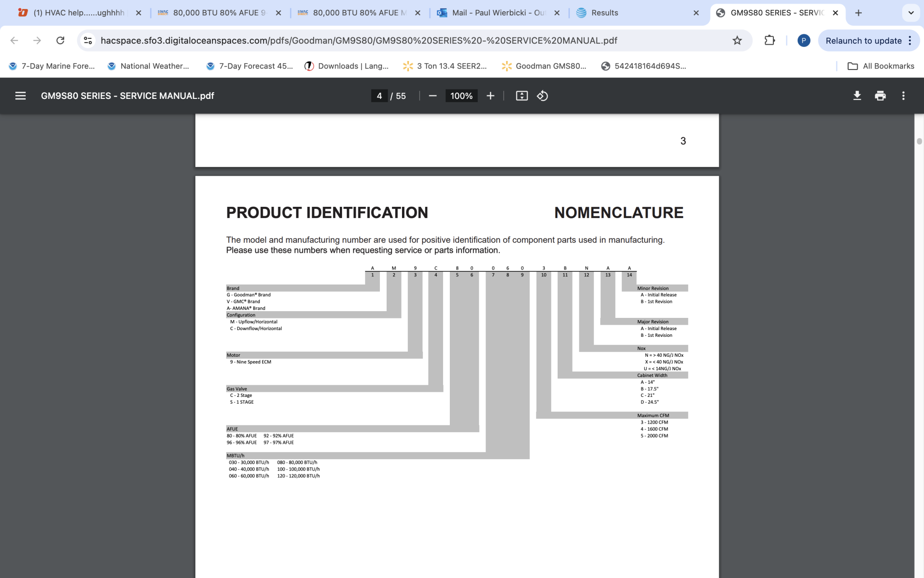Zoom in on the PDF
This screenshot has width=924, height=578.
[490, 96]
